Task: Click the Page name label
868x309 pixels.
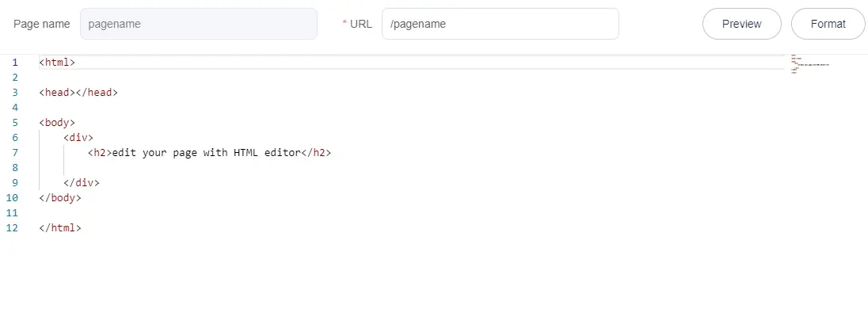Action: pos(41,24)
